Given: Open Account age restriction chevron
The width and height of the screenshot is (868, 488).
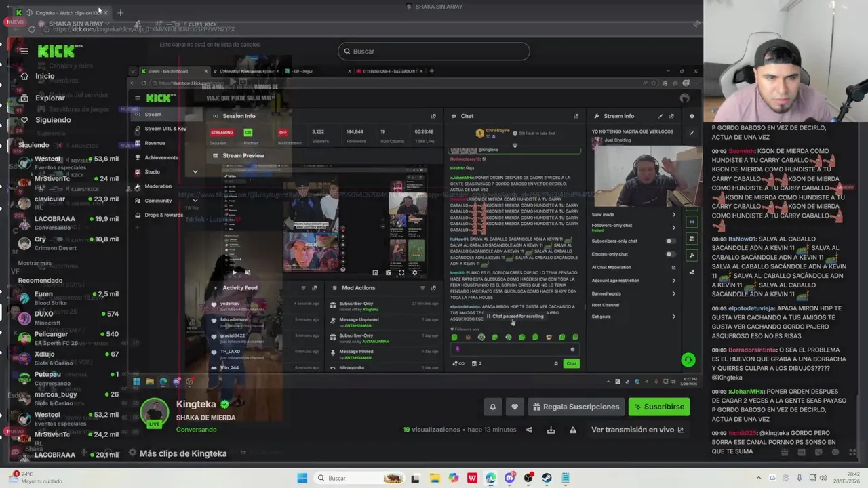Looking at the screenshot, I should [673, 280].
